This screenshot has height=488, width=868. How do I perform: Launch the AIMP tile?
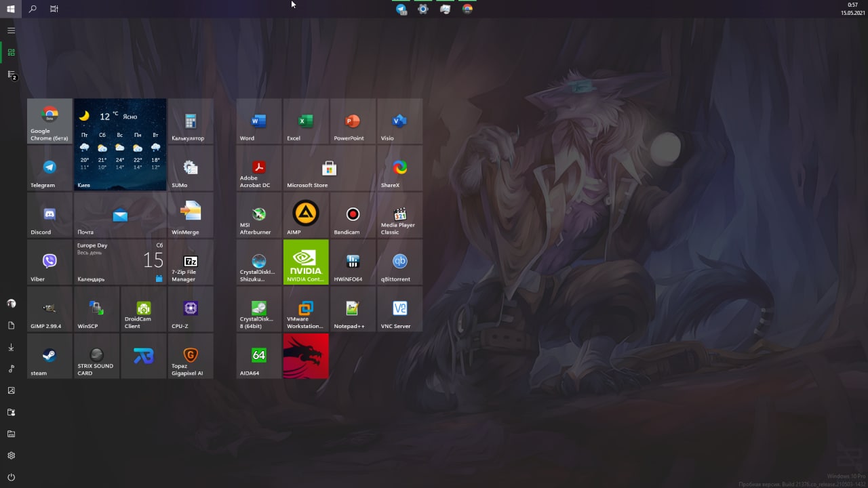click(306, 215)
